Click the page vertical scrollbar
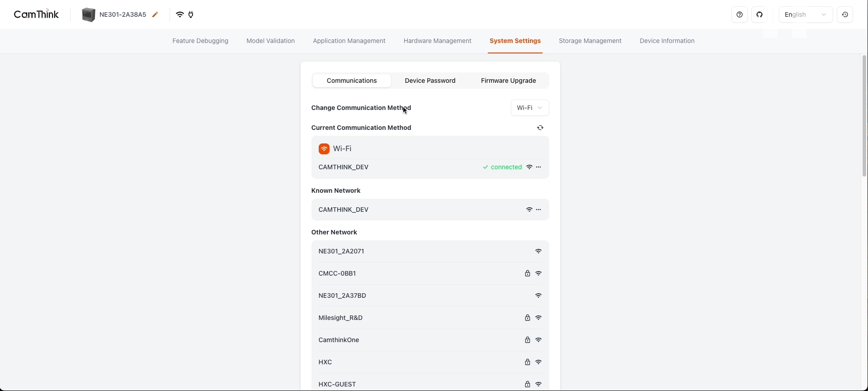Image resolution: width=868 pixels, height=391 pixels. pyautogui.click(x=864, y=116)
